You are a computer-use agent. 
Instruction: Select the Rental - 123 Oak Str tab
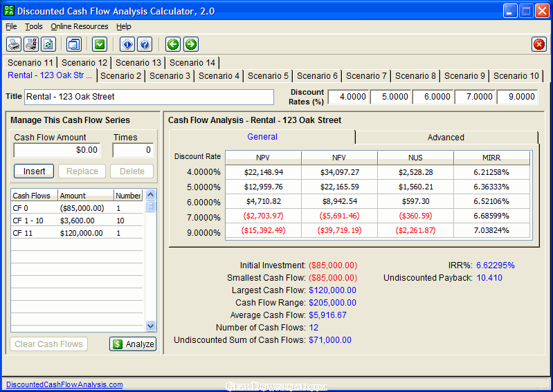(50, 75)
